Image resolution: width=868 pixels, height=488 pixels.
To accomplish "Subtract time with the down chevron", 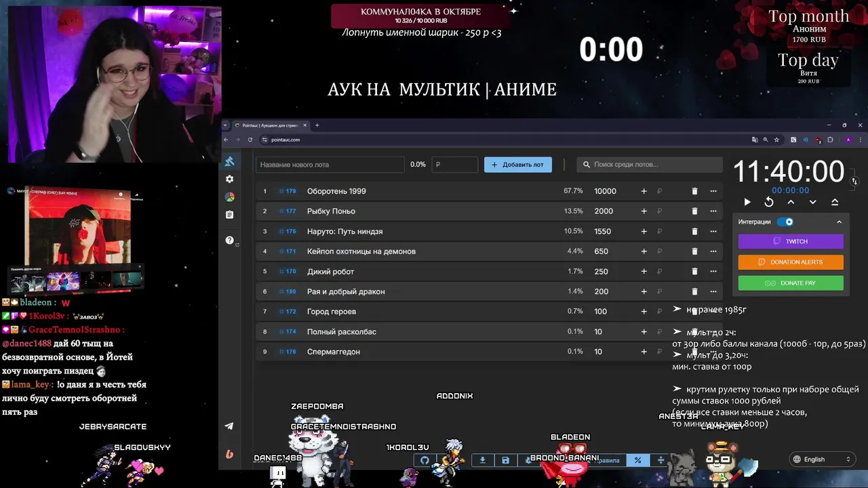I will click(813, 202).
